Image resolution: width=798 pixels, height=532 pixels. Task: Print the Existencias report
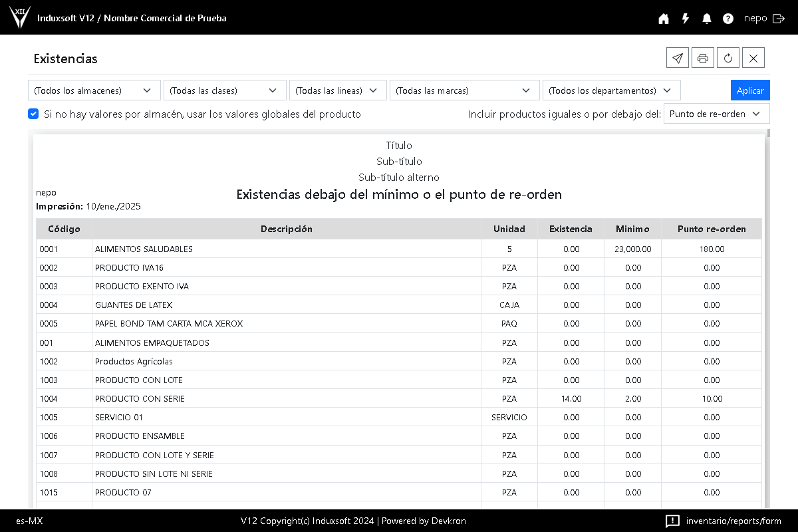click(x=702, y=58)
